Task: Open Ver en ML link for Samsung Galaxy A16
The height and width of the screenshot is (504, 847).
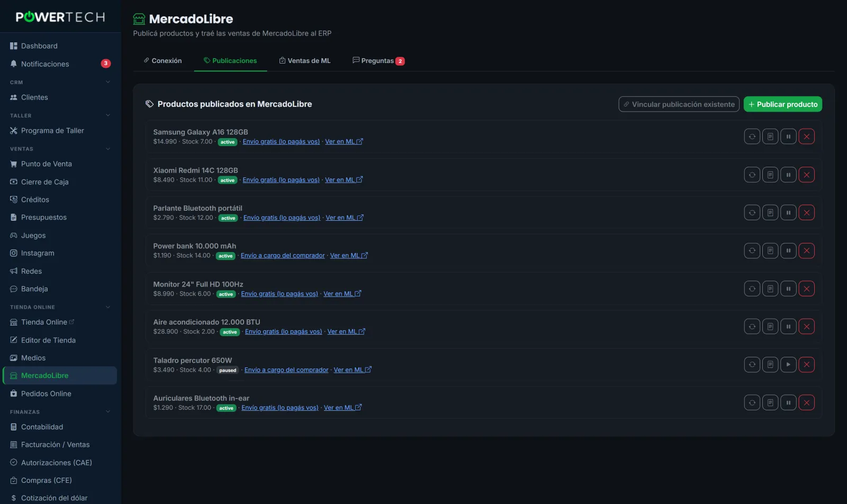Action: click(x=344, y=142)
